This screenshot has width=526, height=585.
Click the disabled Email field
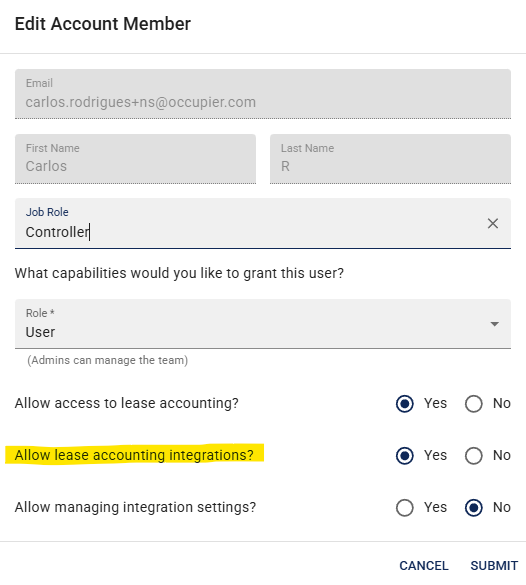pos(263,94)
